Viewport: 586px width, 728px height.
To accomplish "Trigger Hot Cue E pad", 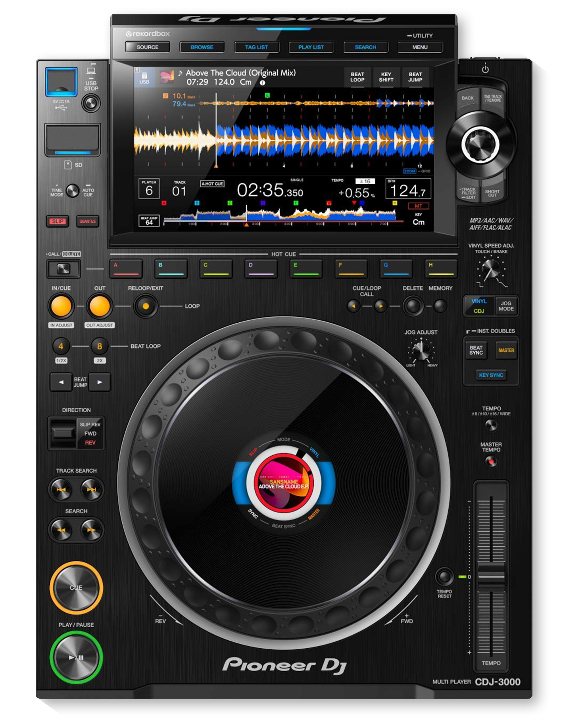I will tap(306, 269).
